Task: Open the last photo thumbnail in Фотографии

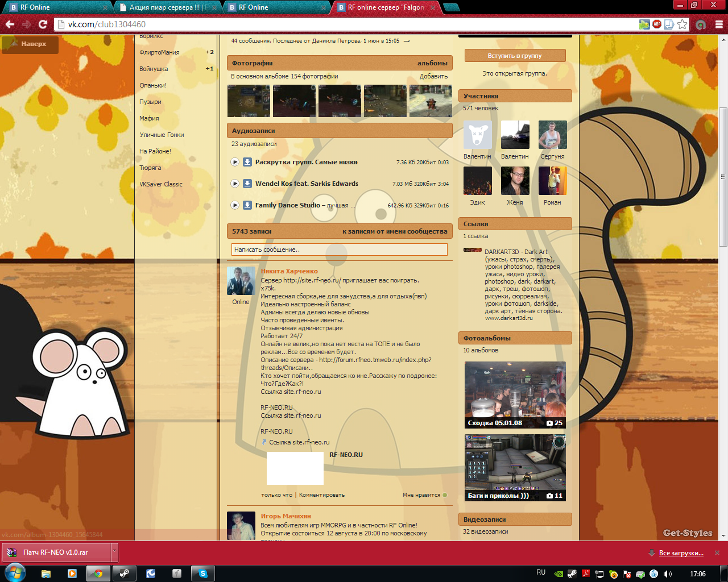Action: [x=431, y=101]
